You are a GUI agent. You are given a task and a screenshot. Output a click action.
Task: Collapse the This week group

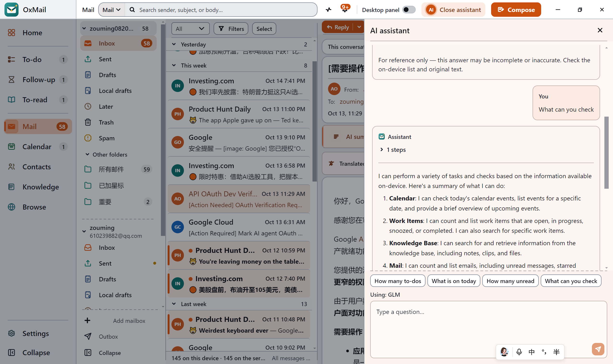point(174,65)
